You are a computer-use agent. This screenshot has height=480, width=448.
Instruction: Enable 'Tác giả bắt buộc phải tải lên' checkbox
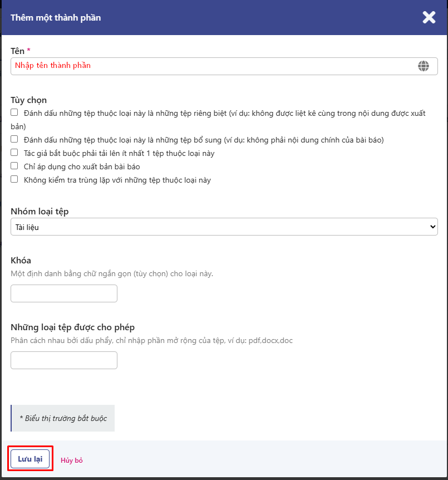click(14, 153)
